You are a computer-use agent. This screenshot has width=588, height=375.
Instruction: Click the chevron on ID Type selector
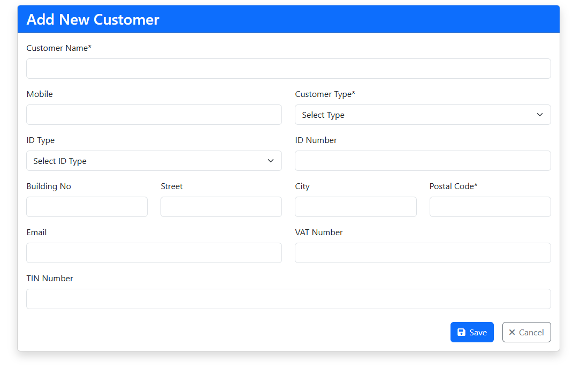click(271, 161)
